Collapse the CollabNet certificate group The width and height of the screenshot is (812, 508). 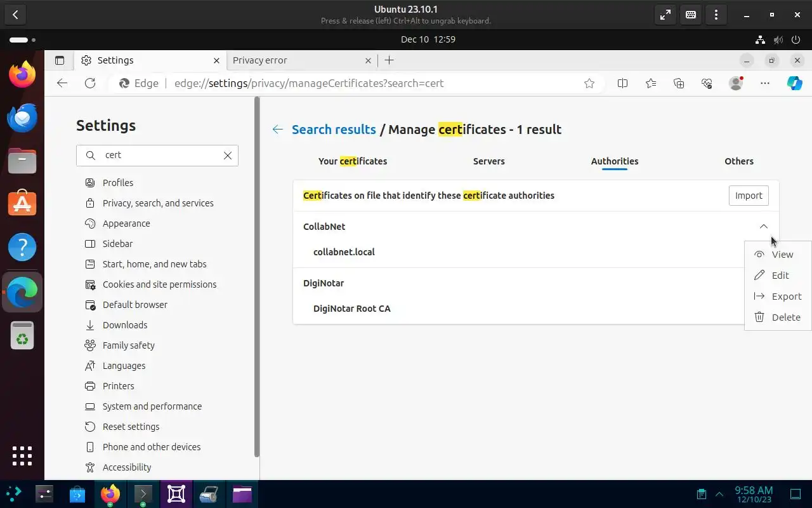click(763, 227)
